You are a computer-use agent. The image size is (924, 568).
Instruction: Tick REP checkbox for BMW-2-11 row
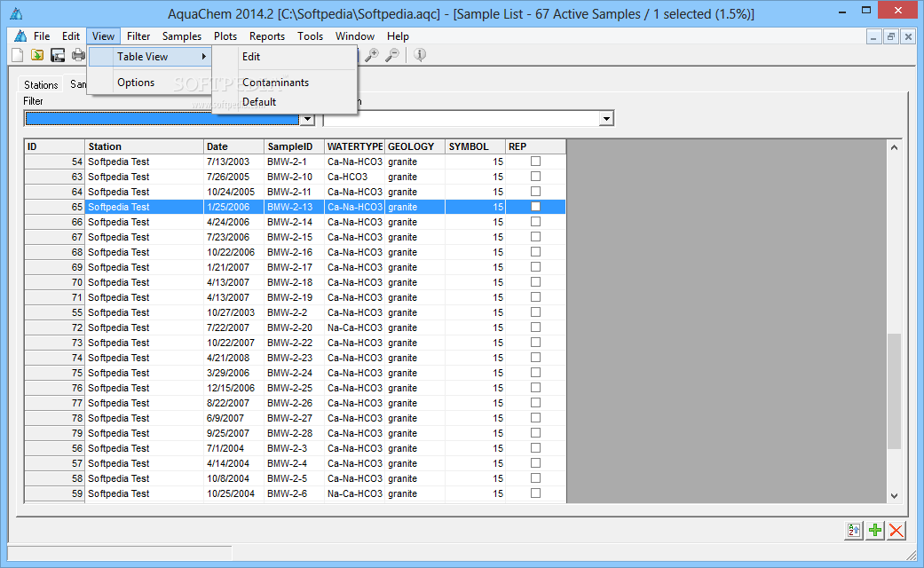(535, 192)
